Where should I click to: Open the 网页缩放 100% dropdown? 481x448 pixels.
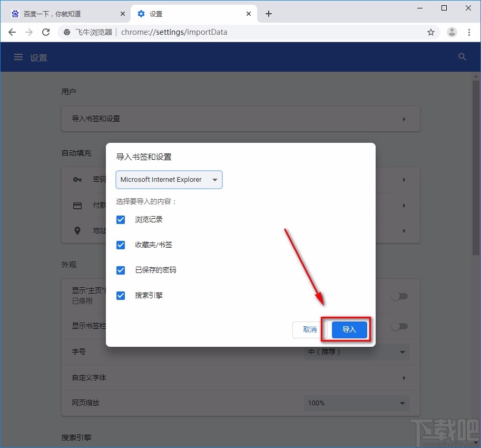point(356,403)
